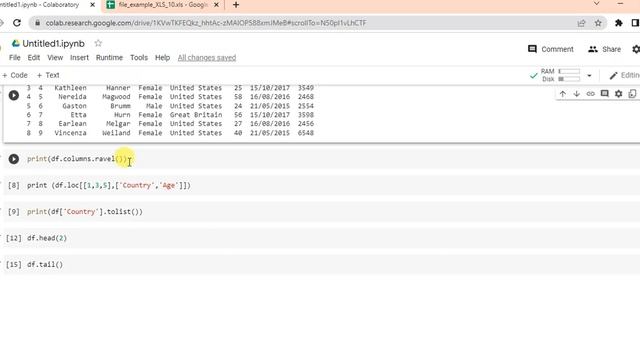Star the Untitled1.ipynb notebook
The width and height of the screenshot is (640, 360).
click(98, 43)
